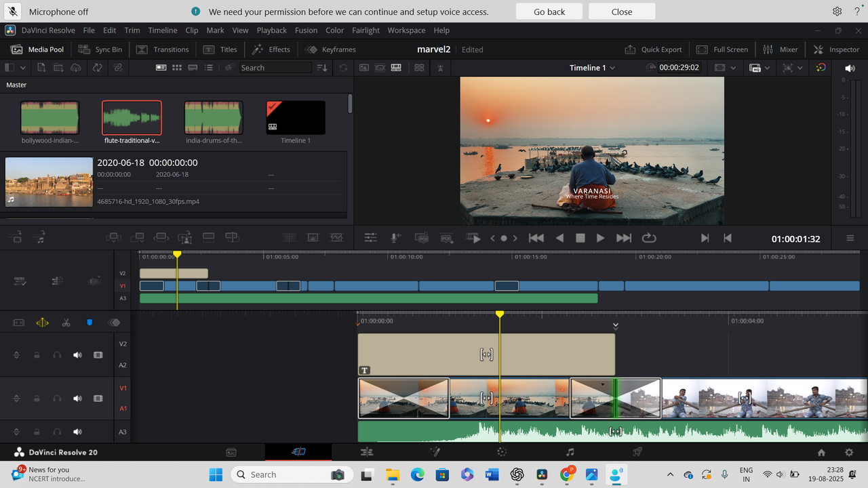Viewport: 868px width, 488px height.
Task: Switch media pool to strip view
Action: pos(193,68)
